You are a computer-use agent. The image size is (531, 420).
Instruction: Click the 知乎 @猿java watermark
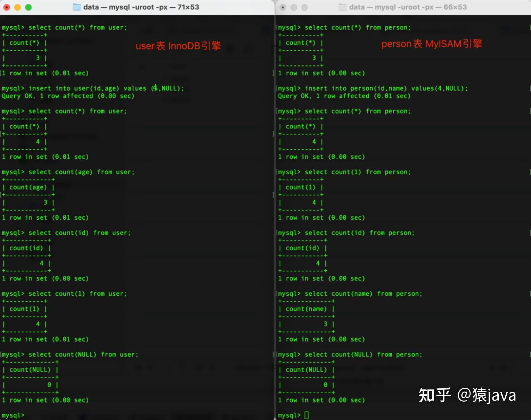[467, 395]
